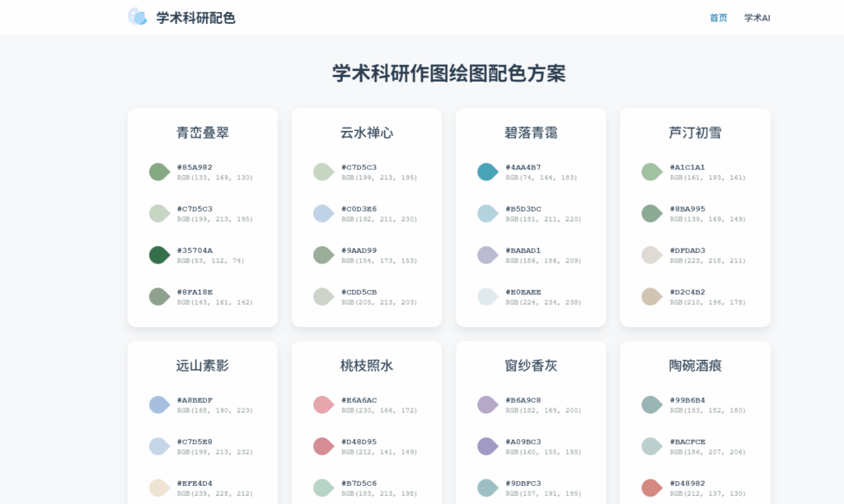Pick the #C7D5C3 swatch in 云水禅心
The height and width of the screenshot is (504, 844).
click(x=323, y=171)
